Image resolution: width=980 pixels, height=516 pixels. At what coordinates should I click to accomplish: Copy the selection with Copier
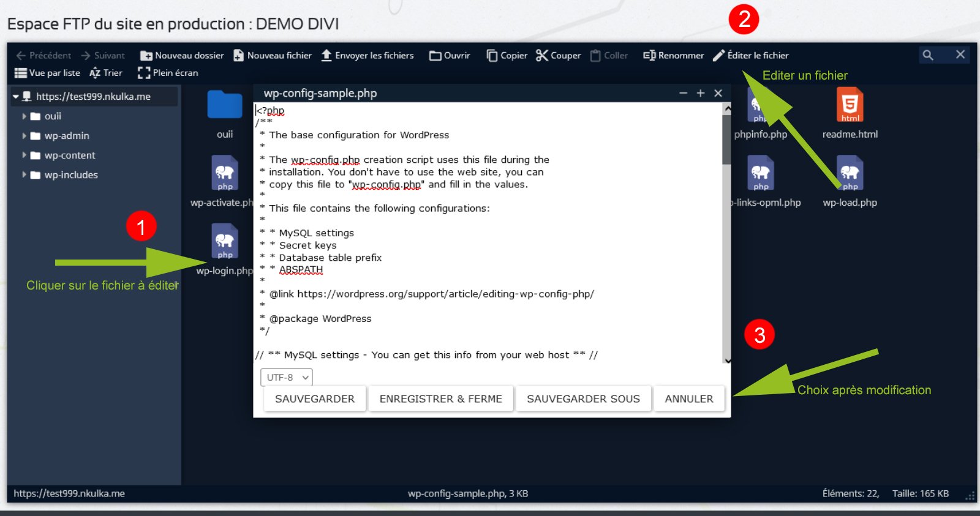point(507,55)
